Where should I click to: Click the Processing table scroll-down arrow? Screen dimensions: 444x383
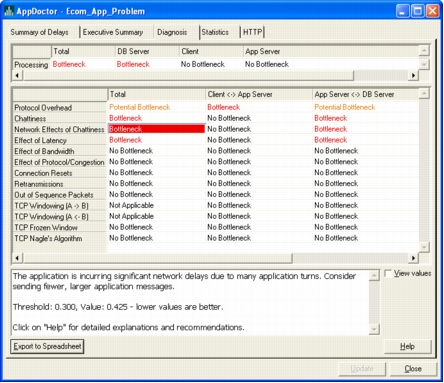point(424,64)
